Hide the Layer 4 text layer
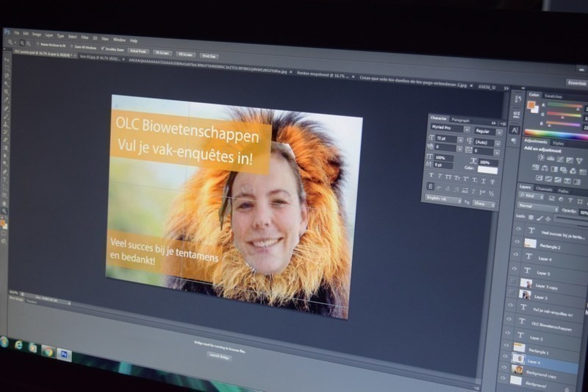588x392 pixels. pos(516,254)
